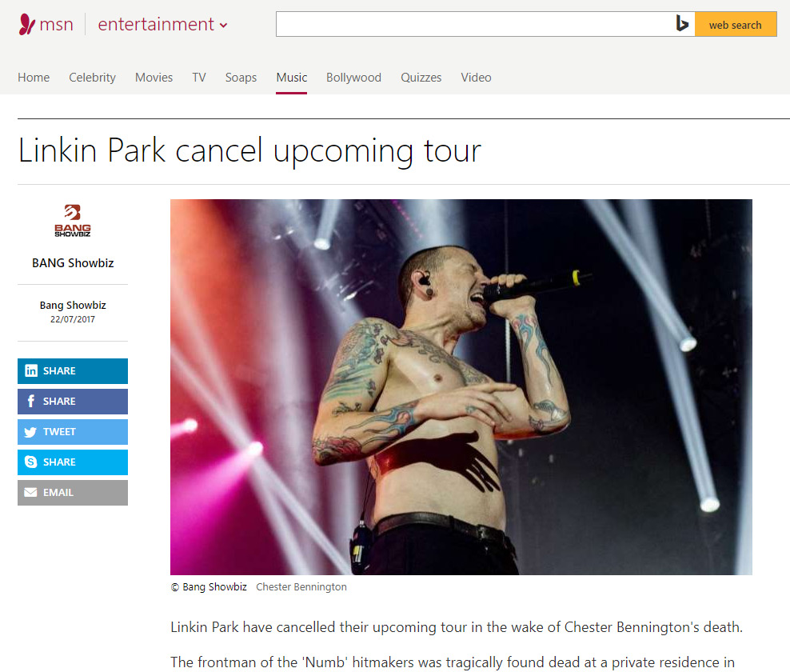Open the Soaps section
The height and width of the screenshot is (672, 790).
coord(241,78)
